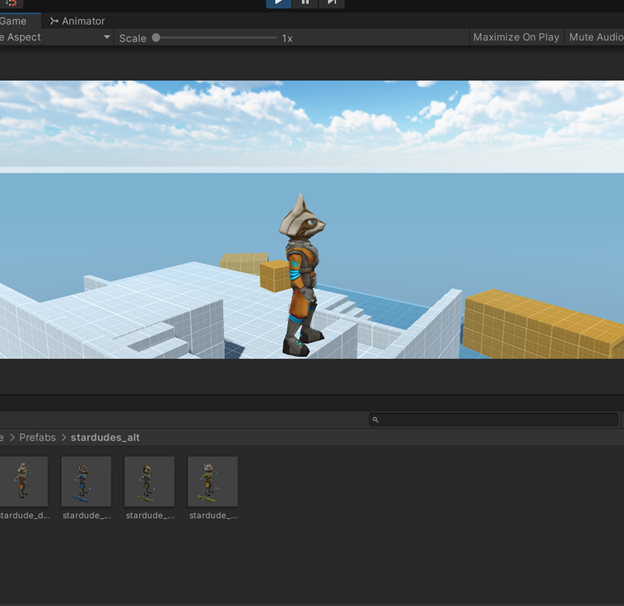The height and width of the screenshot is (606, 624).
Task: Click the stardudes_alt breadcrumb
Action: point(105,437)
